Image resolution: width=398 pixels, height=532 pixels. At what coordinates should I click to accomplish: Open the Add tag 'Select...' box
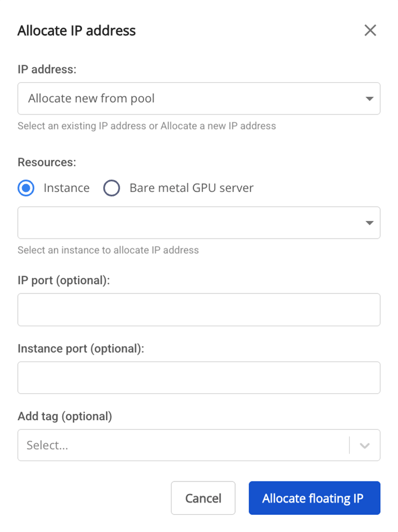(x=183, y=445)
